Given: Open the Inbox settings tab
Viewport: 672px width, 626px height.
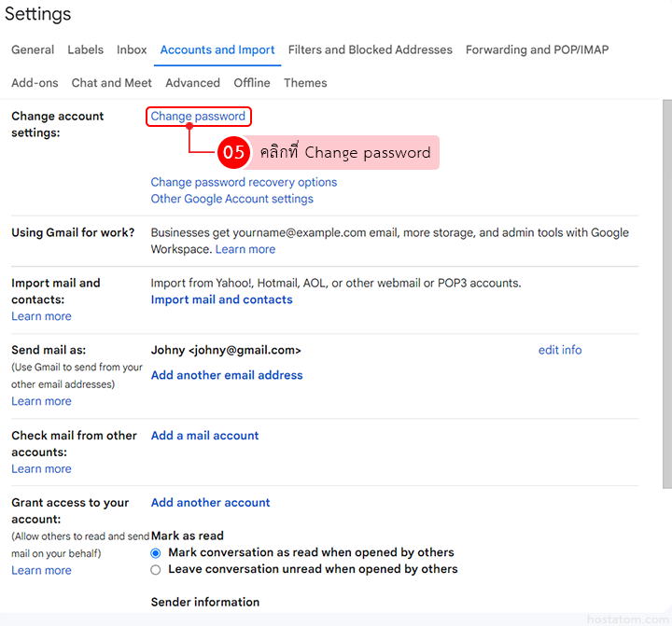Looking at the screenshot, I should coord(132,50).
